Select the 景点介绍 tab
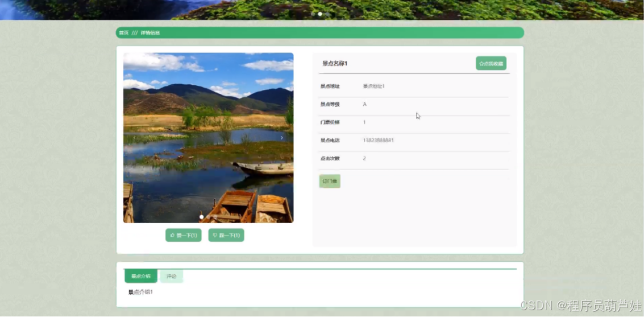Screen dimensions: 644x317 click(x=141, y=276)
